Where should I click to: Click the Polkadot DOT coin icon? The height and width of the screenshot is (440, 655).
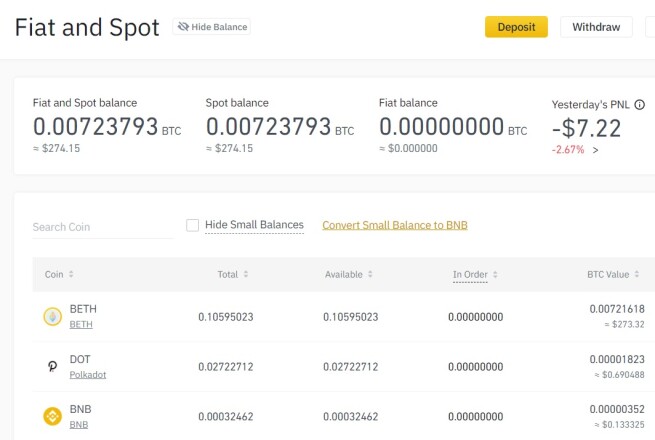point(53,366)
